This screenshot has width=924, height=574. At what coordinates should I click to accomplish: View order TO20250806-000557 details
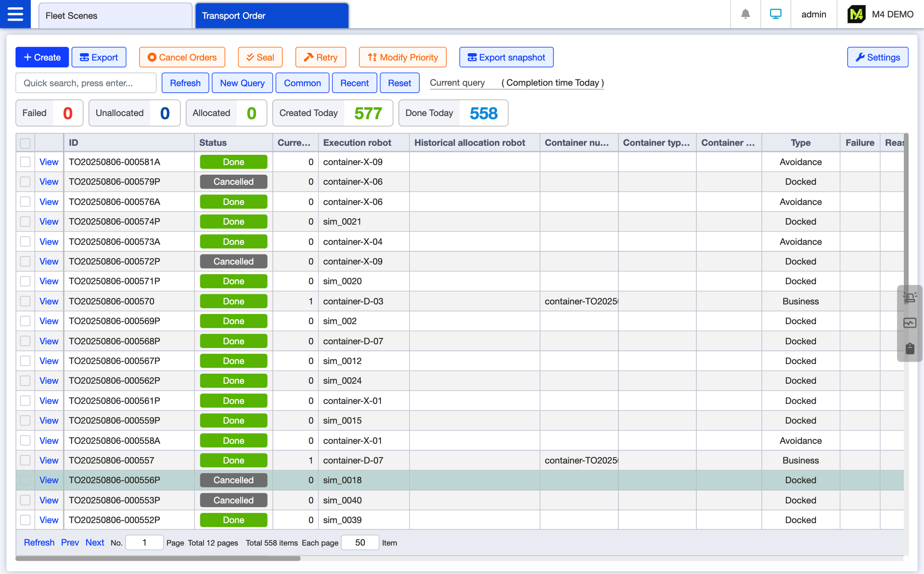pyautogui.click(x=49, y=460)
